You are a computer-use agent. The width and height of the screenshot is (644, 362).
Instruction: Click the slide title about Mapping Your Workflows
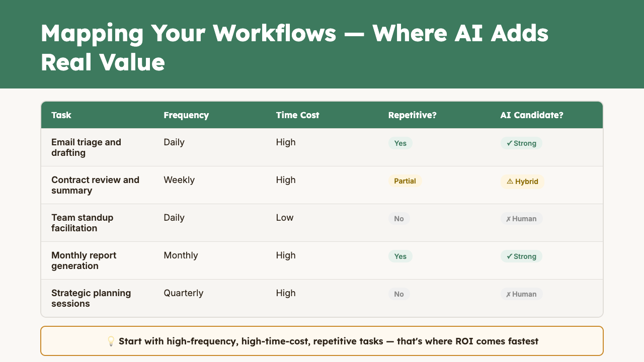click(294, 48)
